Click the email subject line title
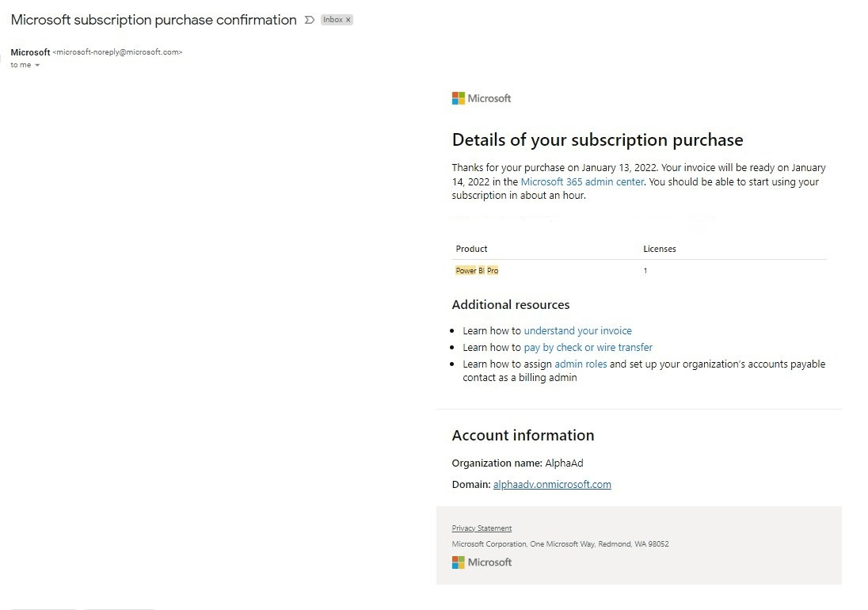The width and height of the screenshot is (868, 610). pos(154,20)
